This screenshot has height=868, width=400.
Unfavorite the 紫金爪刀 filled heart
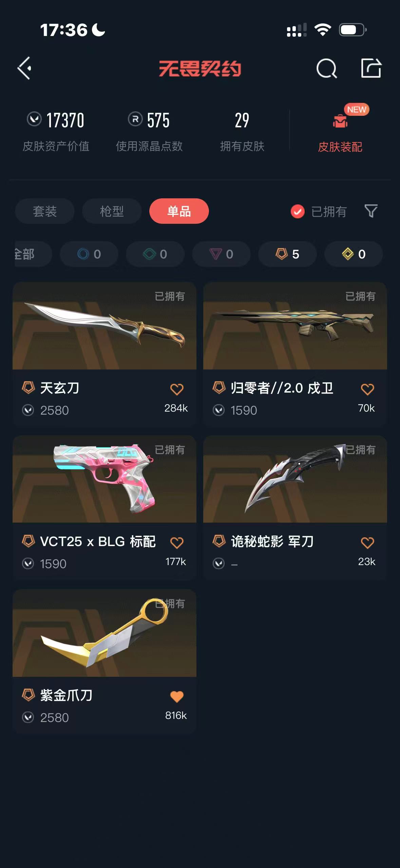(x=177, y=697)
